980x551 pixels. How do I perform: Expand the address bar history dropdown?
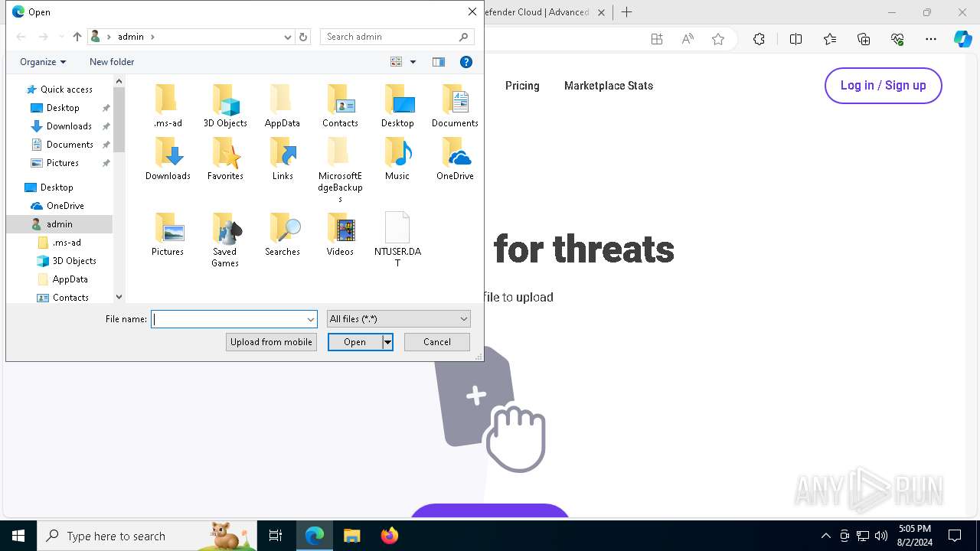(x=288, y=37)
